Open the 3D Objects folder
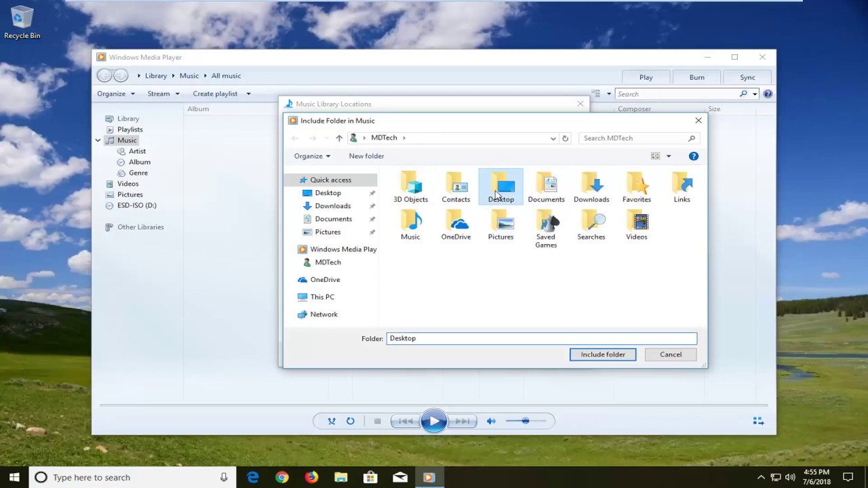 click(x=410, y=187)
